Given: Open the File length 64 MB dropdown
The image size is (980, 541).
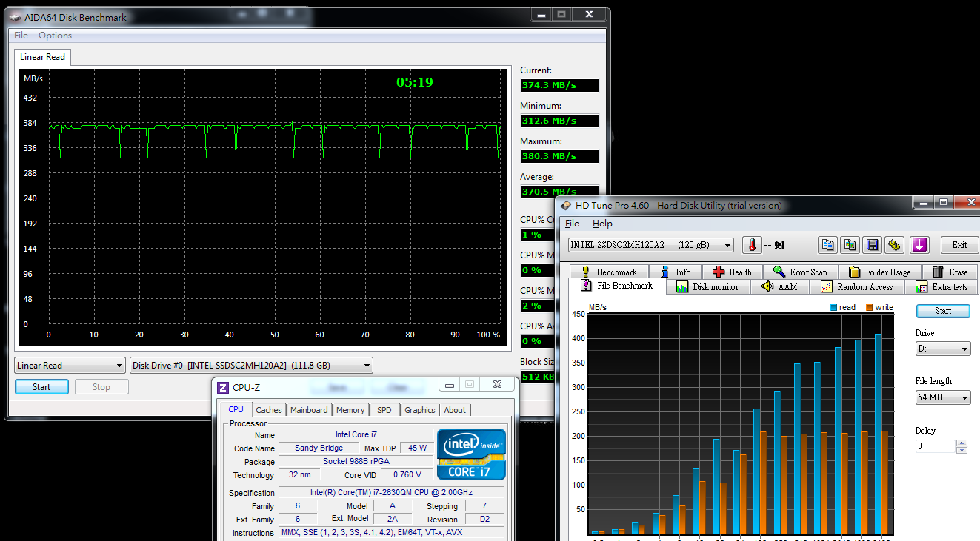Looking at the screenshot, I should tap(943, 397).
